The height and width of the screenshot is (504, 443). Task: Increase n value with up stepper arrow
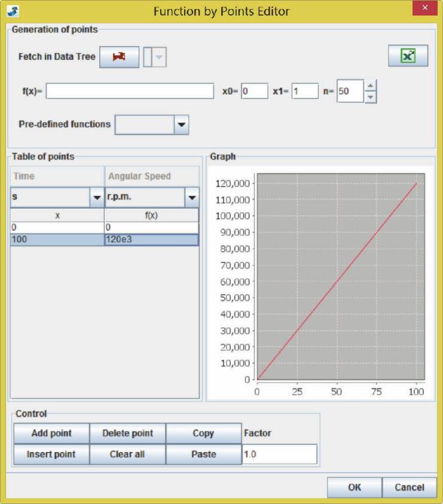point(371,85)
